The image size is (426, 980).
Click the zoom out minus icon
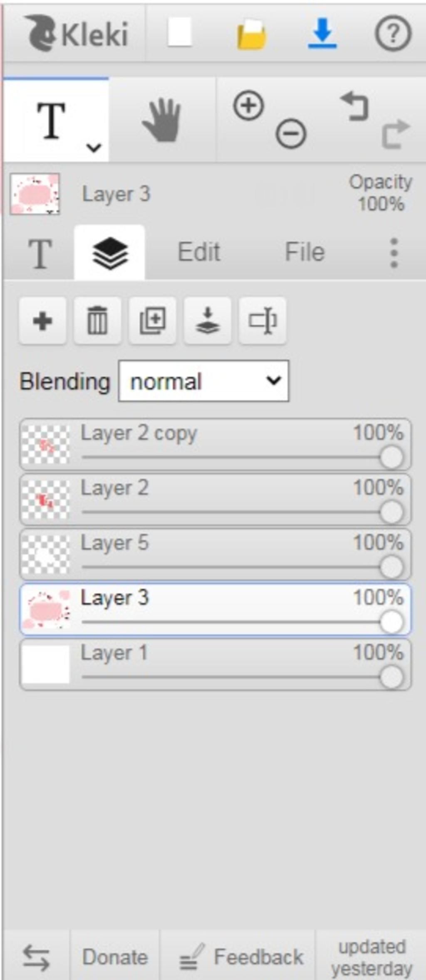point(291,133)
